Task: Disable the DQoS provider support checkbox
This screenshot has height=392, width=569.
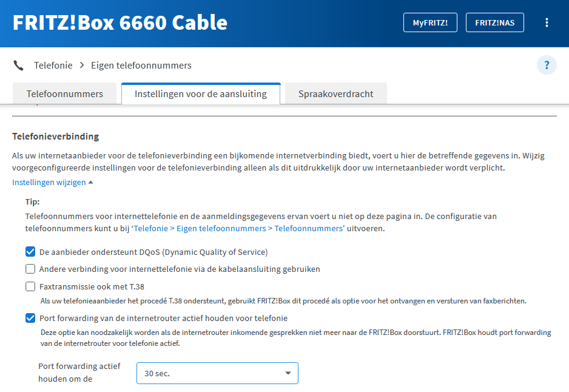Action: tap(30, 252)
